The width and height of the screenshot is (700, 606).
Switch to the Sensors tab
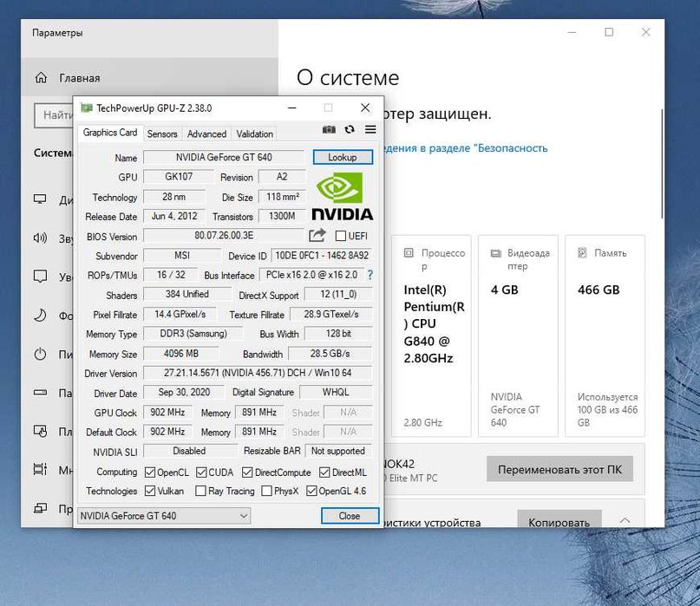point(162,134)
